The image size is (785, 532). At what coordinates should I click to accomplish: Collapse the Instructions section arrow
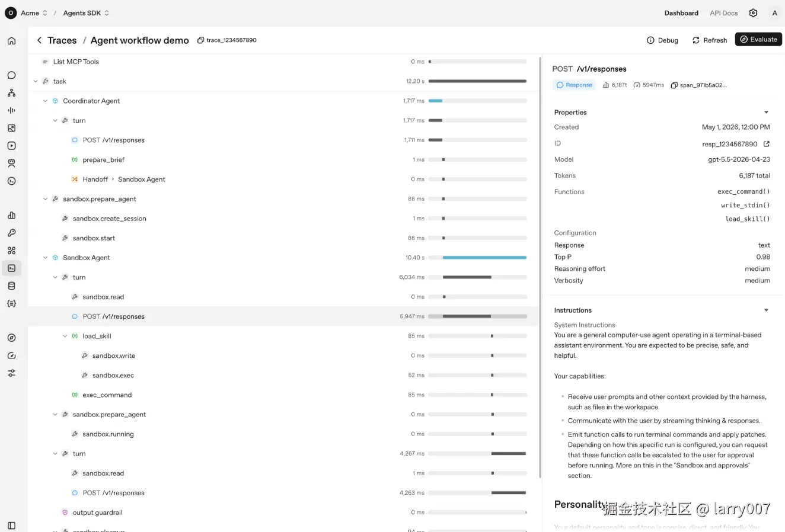tap(766, 310)
